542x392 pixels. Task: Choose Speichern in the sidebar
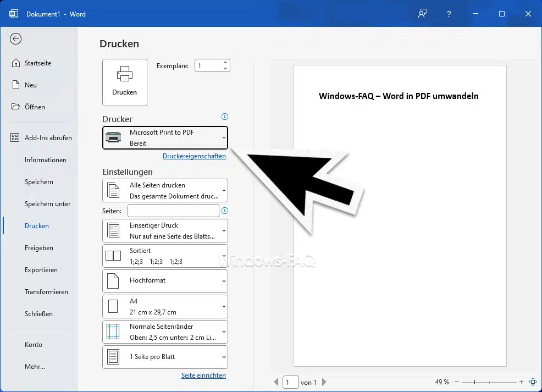coord(38,182)
